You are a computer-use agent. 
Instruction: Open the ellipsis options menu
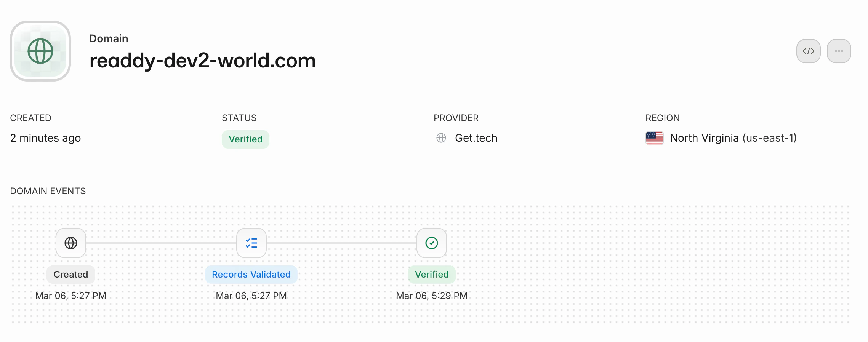(838, 51)
